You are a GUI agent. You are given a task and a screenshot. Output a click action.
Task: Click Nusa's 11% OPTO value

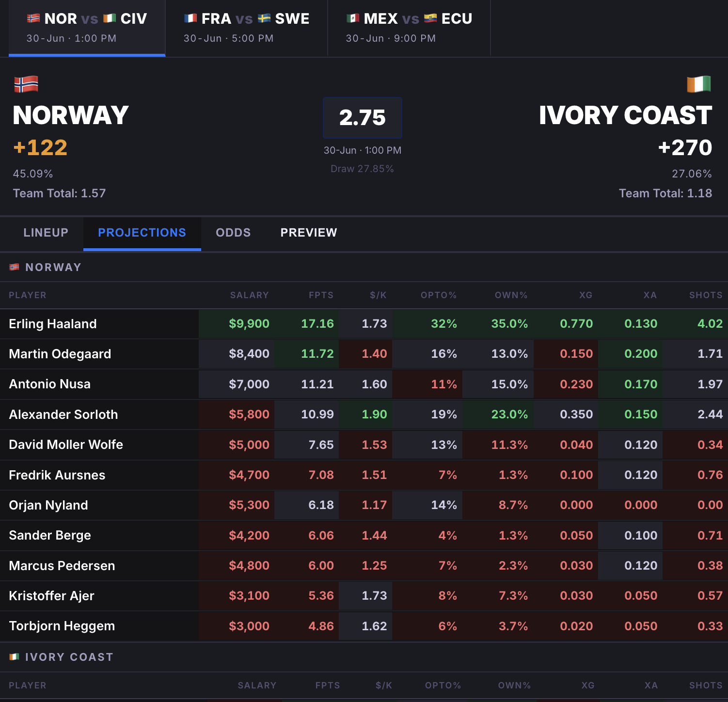(444, 384)
